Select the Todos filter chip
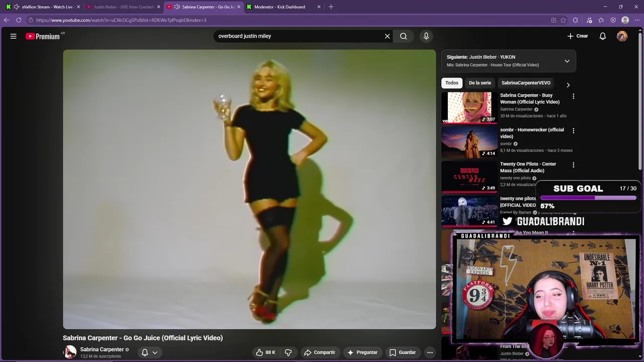644x362 pixels. point(452,83)
